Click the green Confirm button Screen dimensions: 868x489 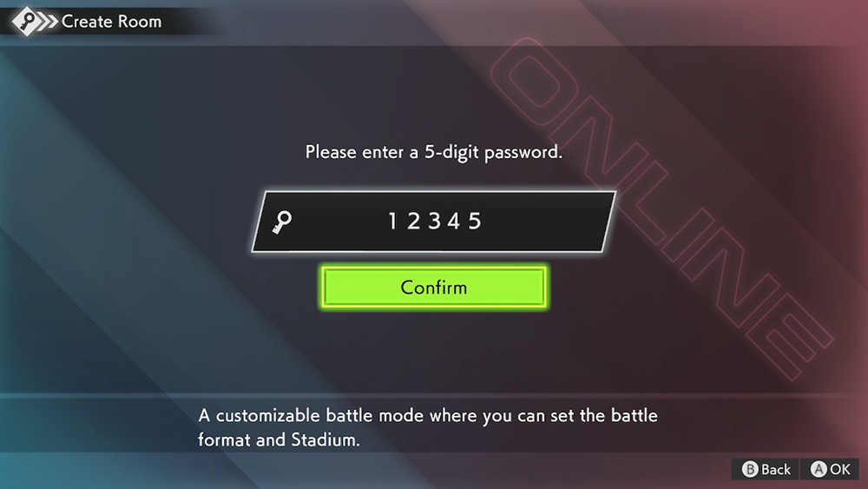click(434, 287)
